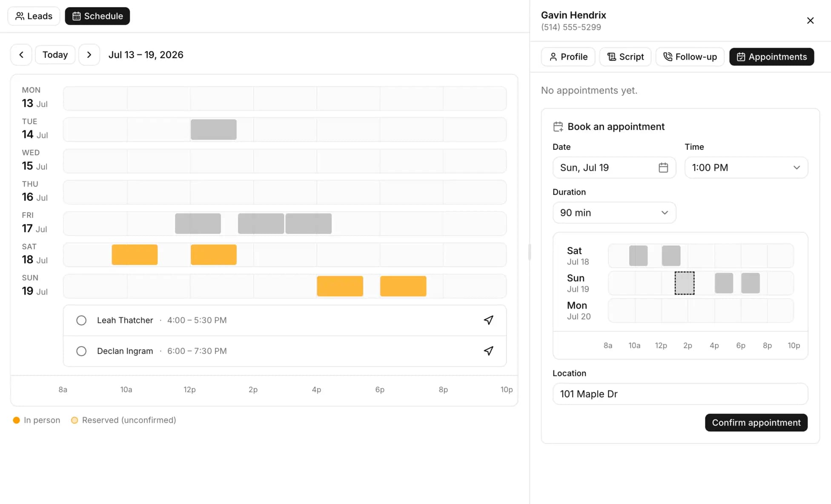Expand the Duration dropdown showing 90 min
Viewport: 831px width, 504px height.
point(614,213)
